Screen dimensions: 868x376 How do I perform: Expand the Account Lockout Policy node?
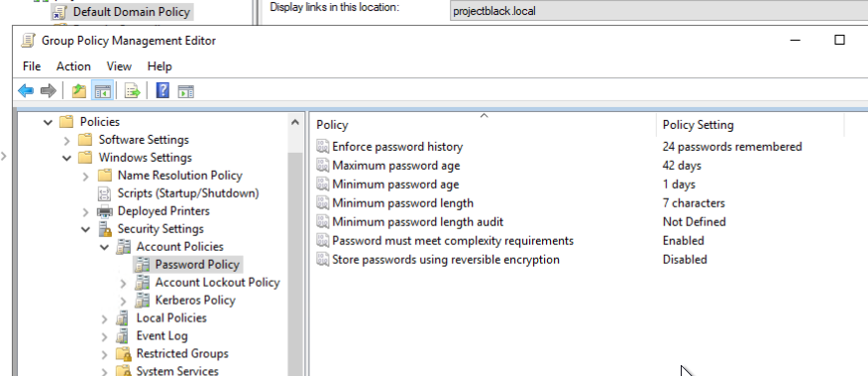(x=124, y=283)
